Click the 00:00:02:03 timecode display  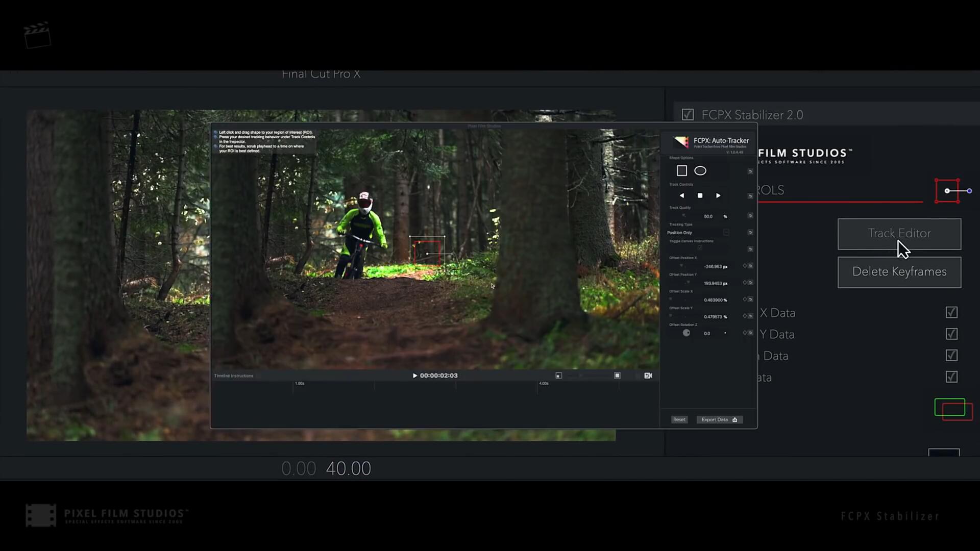438,375
